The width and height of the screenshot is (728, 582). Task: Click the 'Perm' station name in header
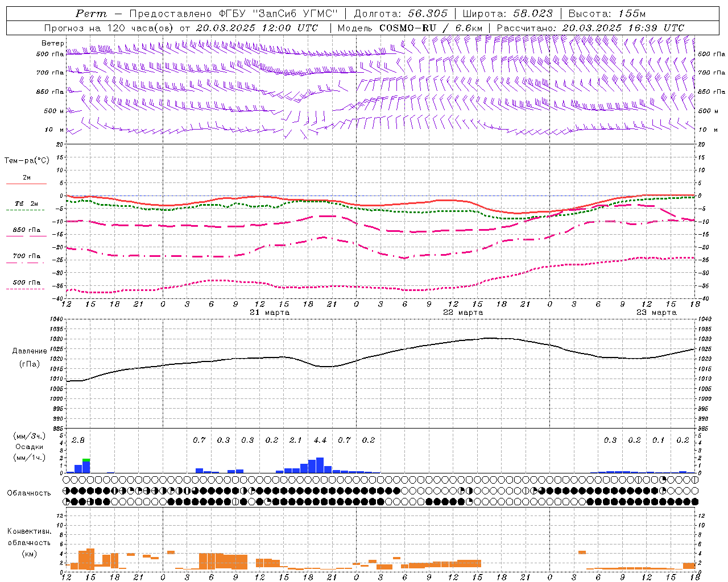91,14
